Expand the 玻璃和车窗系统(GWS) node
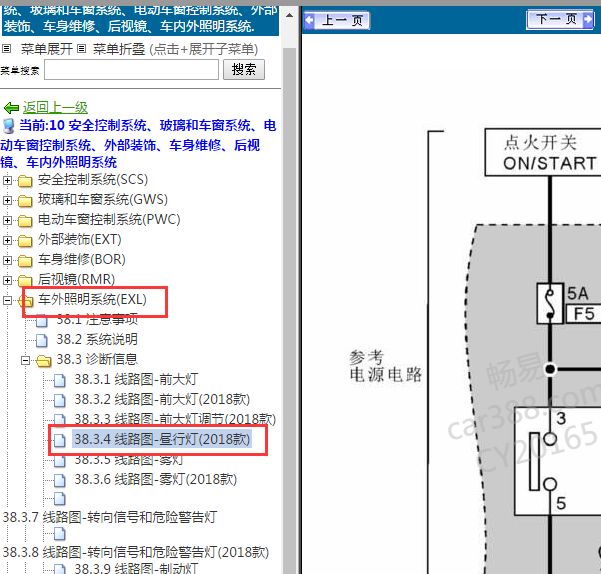Viewport: 601px width, 574px height. 7,200
